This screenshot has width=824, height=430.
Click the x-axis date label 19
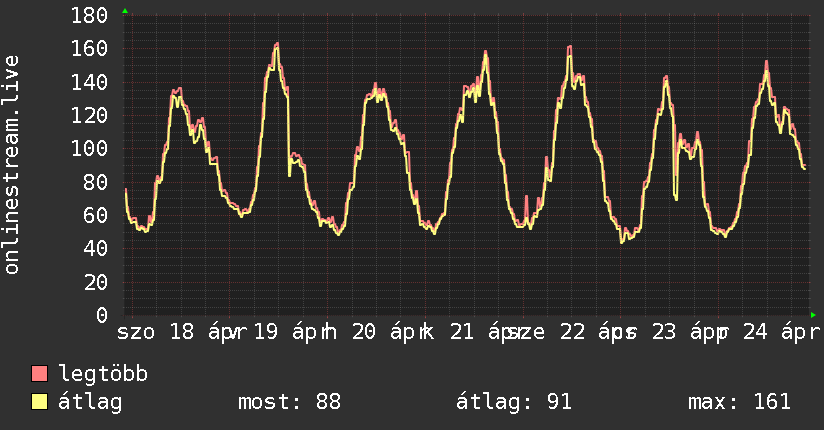click(x=266, y=332)
